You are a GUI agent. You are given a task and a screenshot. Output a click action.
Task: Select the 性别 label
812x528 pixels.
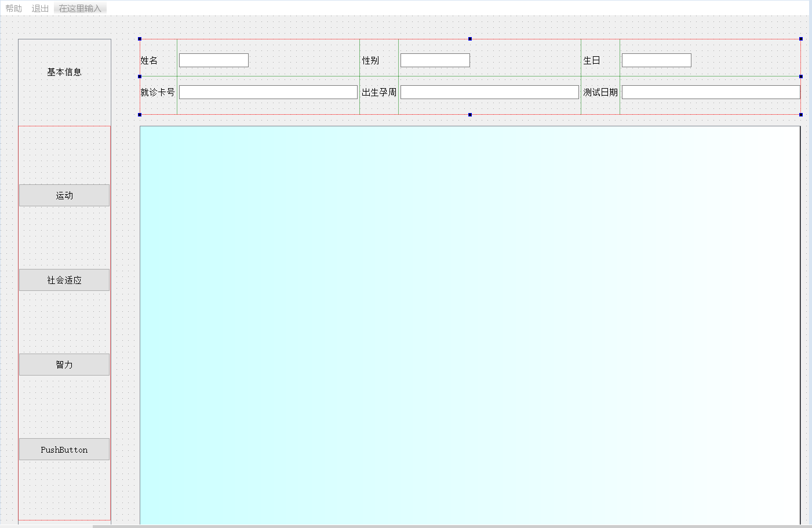point(370,60)
